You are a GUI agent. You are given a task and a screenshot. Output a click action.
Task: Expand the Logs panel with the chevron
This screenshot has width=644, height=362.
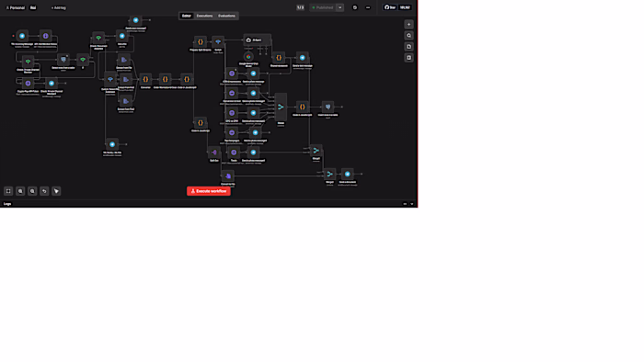412,204
